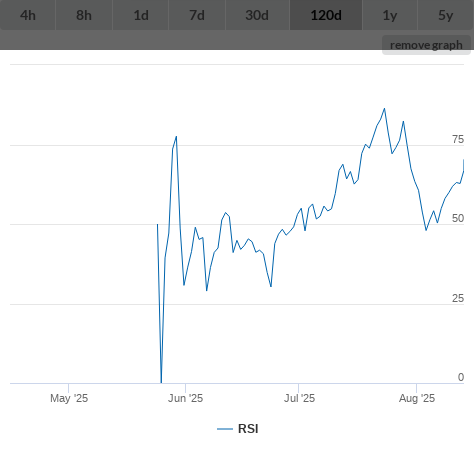Click the Jul '25 axis label

[x=299, y=398]
